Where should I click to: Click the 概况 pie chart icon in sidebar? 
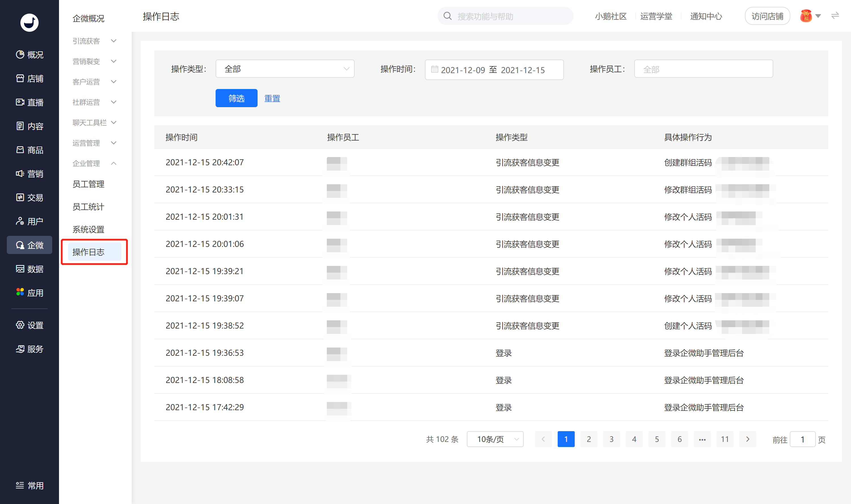click(20, 54)
